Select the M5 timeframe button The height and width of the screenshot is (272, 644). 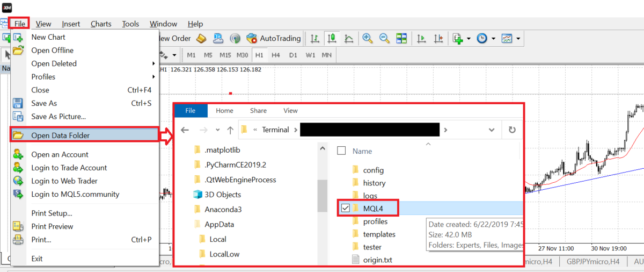(x=208, y=55)
